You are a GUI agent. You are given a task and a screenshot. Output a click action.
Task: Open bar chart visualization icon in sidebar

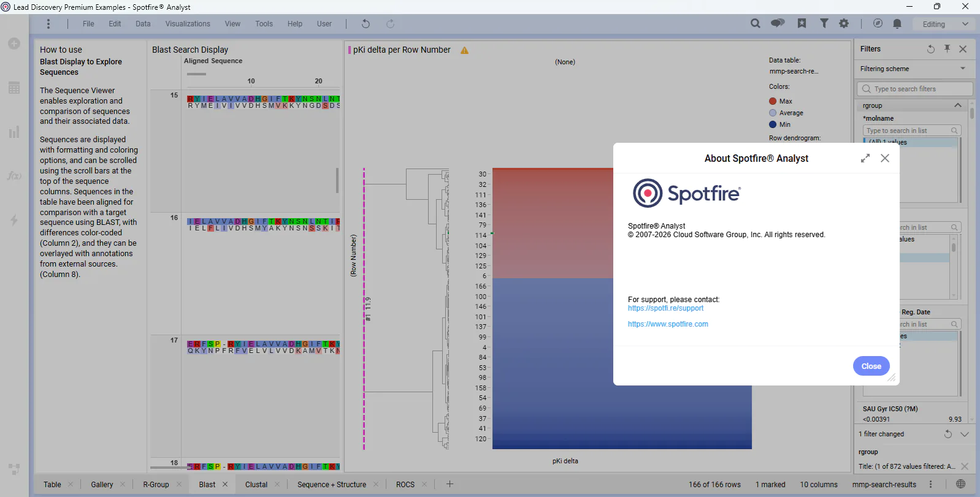pyautogui.click(x=14, y=132)
